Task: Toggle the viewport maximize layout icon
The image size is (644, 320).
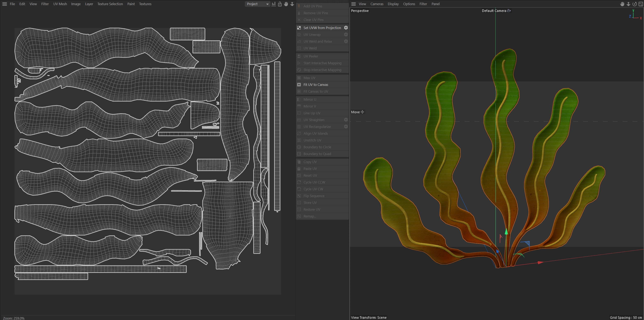Action: (x=641, y=4)
